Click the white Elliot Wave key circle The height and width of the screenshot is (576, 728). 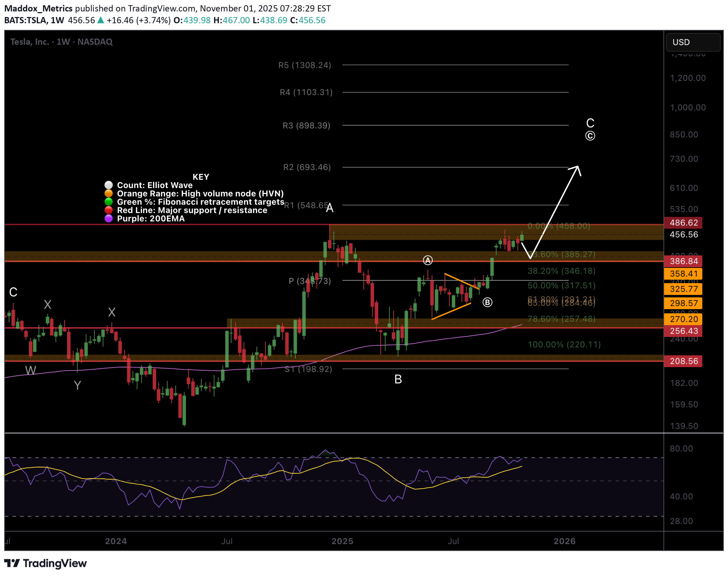(x=109, y=185)
